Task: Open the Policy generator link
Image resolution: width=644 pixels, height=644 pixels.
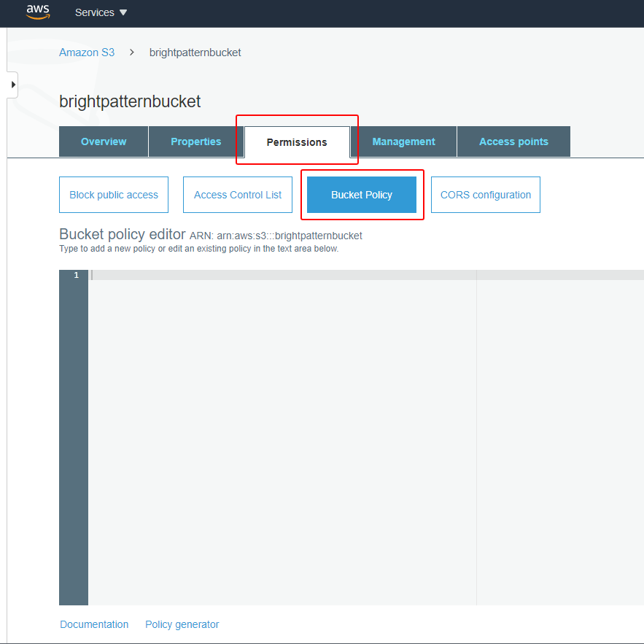Action: (x=182, y=624)
